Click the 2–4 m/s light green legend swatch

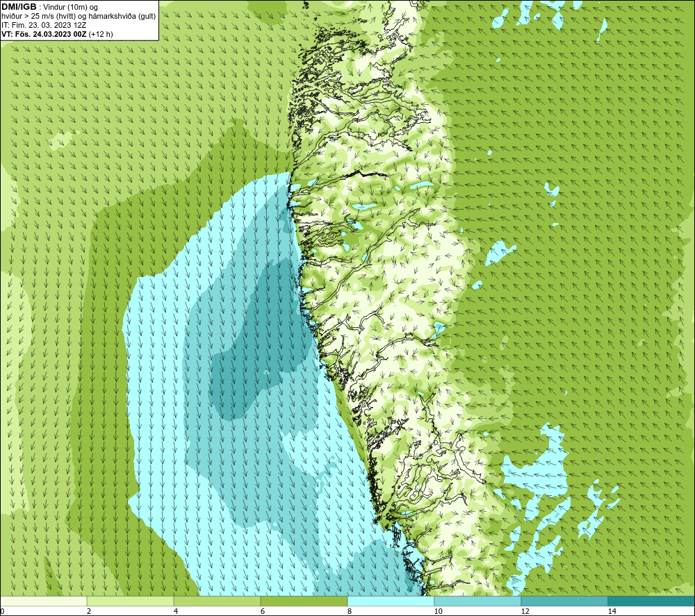click(131, 601)
